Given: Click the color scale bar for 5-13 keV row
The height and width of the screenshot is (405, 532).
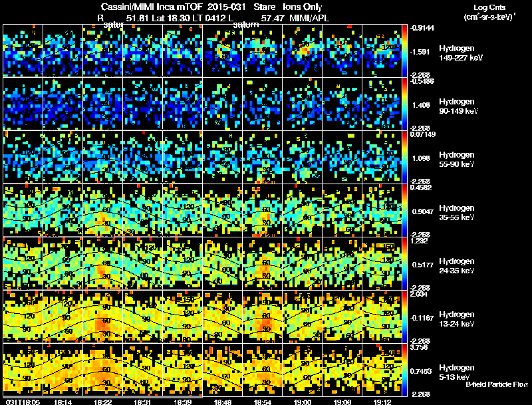Looking at the screenshot, I should [404, 370].
